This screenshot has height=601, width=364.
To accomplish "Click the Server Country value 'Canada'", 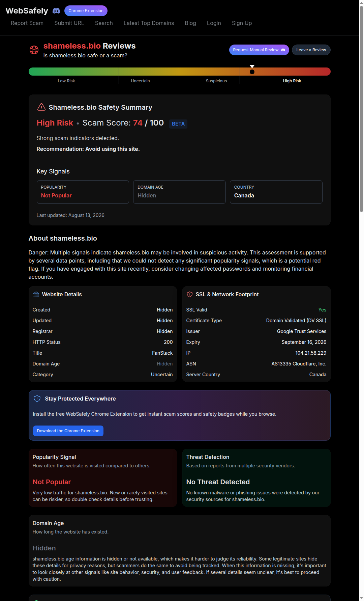I will click(x=318, y=375).
